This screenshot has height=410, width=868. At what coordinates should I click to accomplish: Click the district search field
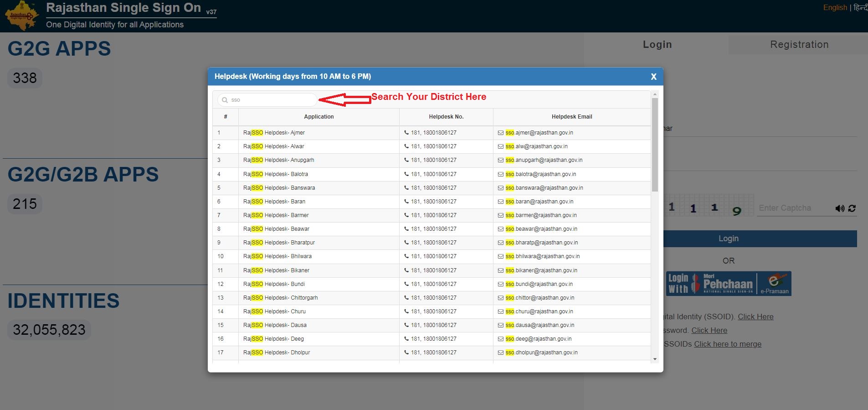pos(267,100)
